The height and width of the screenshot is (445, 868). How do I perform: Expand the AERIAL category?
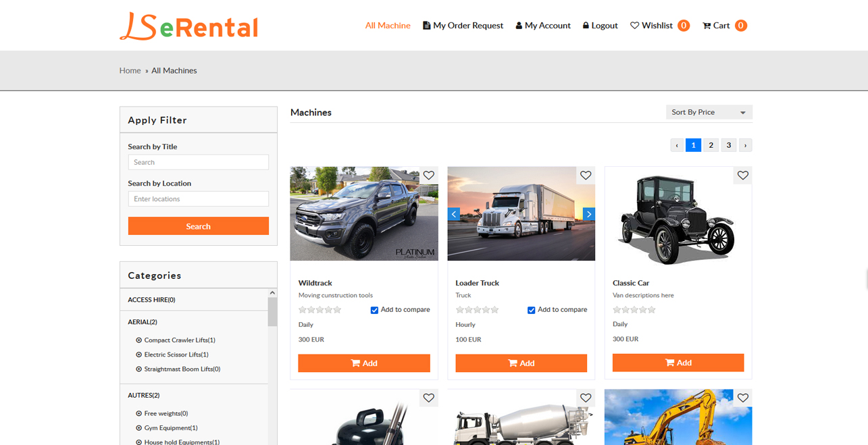click(x=142, y=321)
